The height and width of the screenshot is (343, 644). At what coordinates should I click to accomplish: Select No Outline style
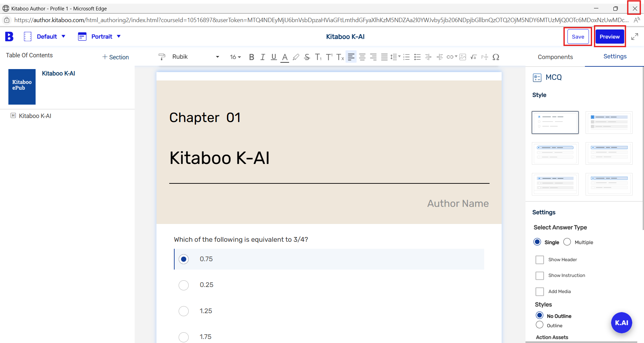[x=540, y=316]
